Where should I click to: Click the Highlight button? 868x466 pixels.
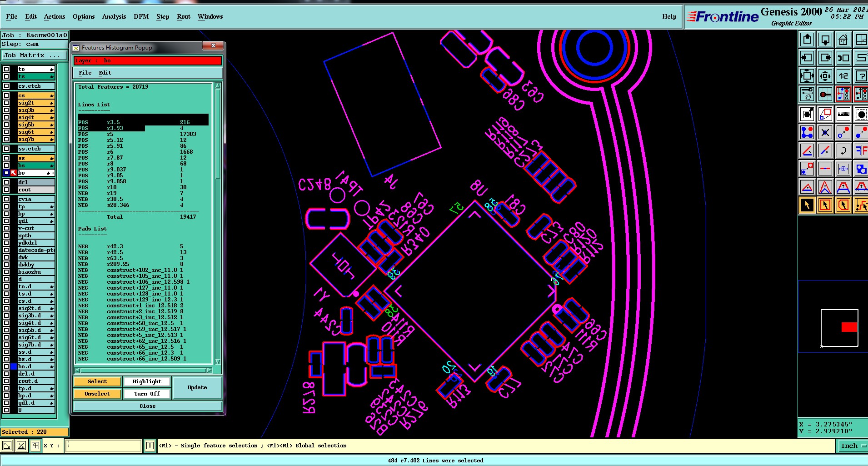(147, 381)
